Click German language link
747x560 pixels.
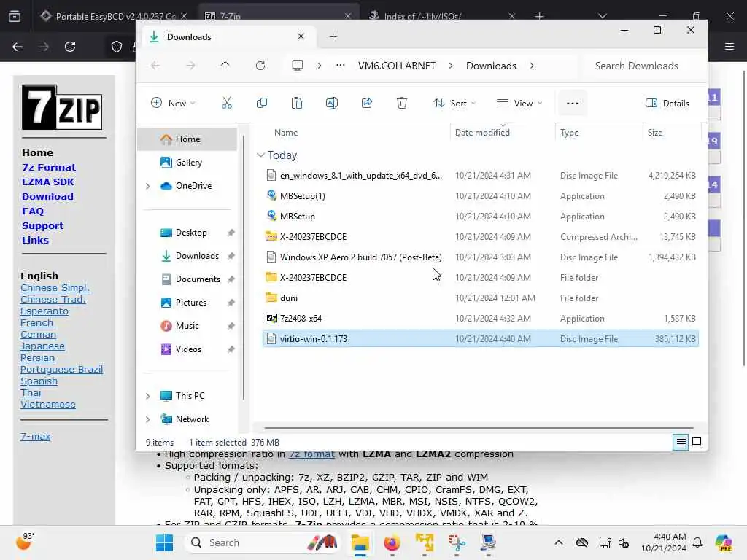click(38, 334)
